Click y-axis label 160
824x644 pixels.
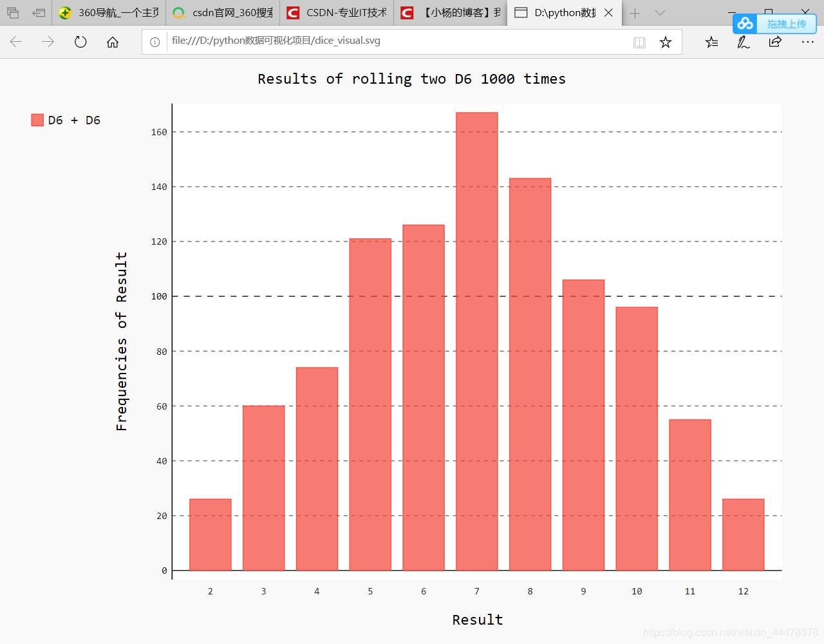pyautogui.click(x=159, y=132)
